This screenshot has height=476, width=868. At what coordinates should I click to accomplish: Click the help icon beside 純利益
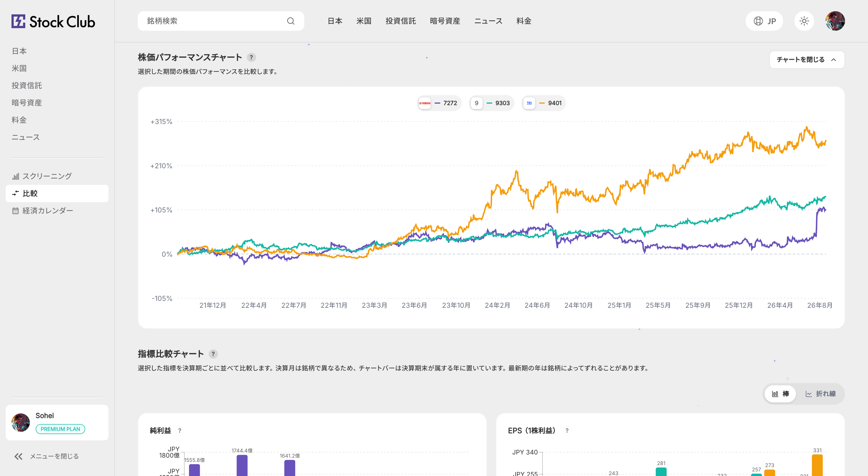[180, 430]
